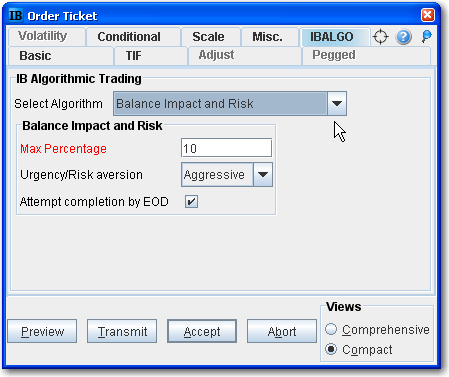Close the Order Ticket window
This screenshot has width=449, height=377.
[428, 15]
